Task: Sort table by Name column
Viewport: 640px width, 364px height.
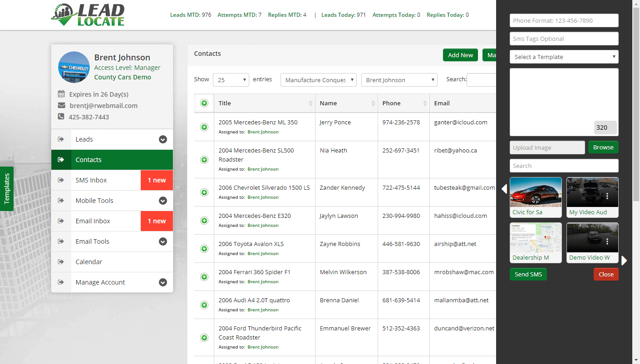Action: click(x=346, y=103)
